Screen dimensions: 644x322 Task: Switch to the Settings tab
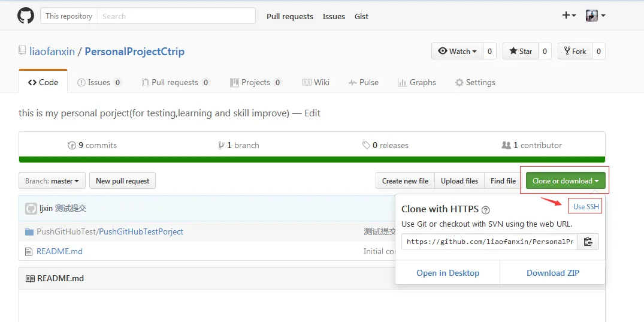[475, 82]
